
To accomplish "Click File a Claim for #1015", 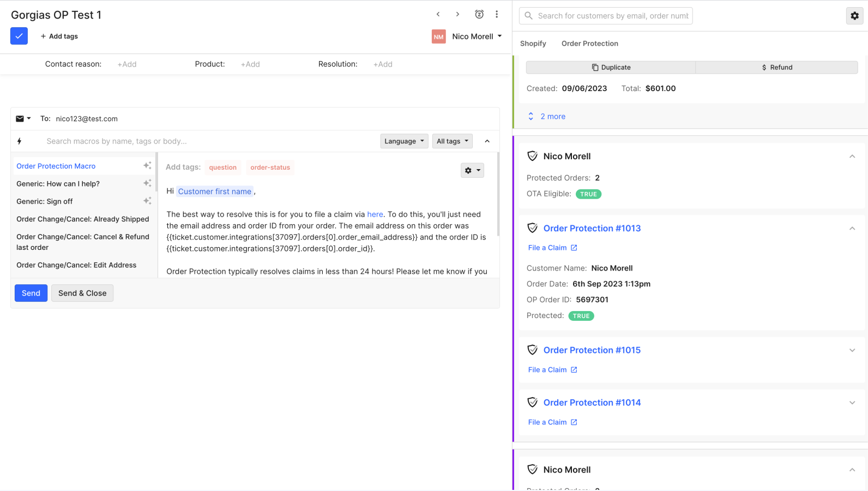I will [547, 370].
